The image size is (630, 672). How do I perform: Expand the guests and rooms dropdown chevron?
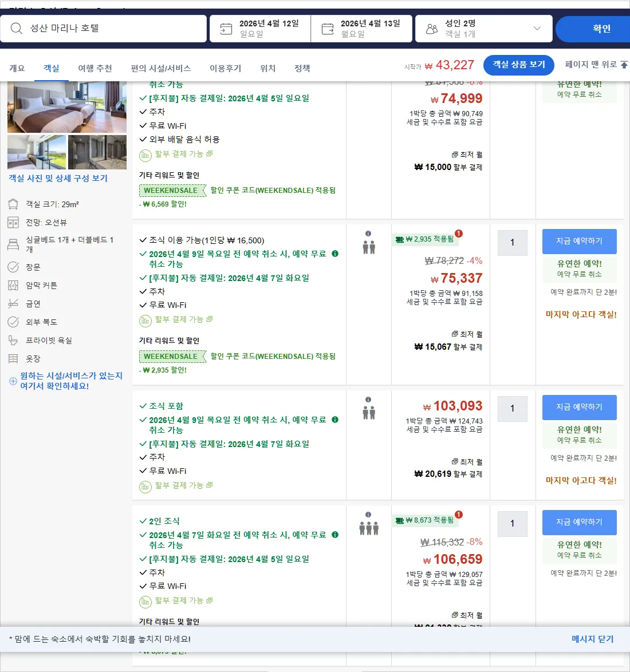(537, 28)
